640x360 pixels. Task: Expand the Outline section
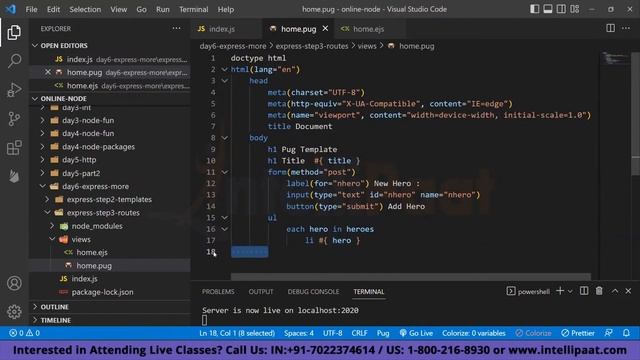[54, 307]
